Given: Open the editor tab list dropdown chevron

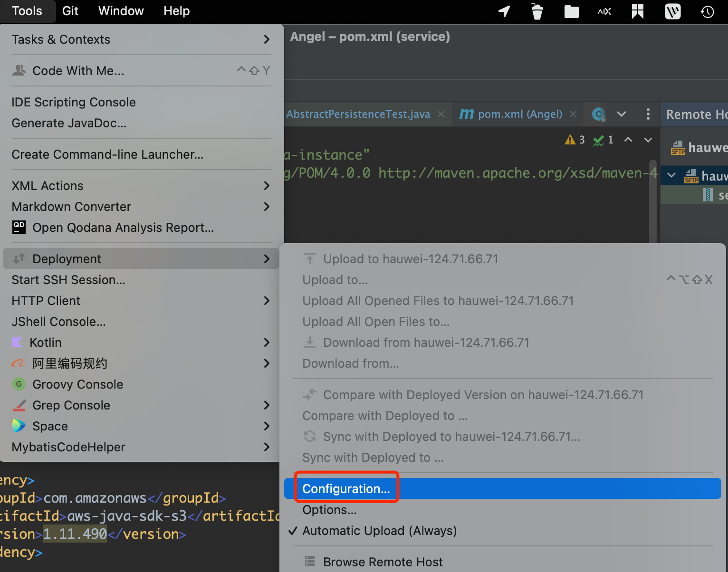Looking at the screenshot, I should tap(622, 114).
